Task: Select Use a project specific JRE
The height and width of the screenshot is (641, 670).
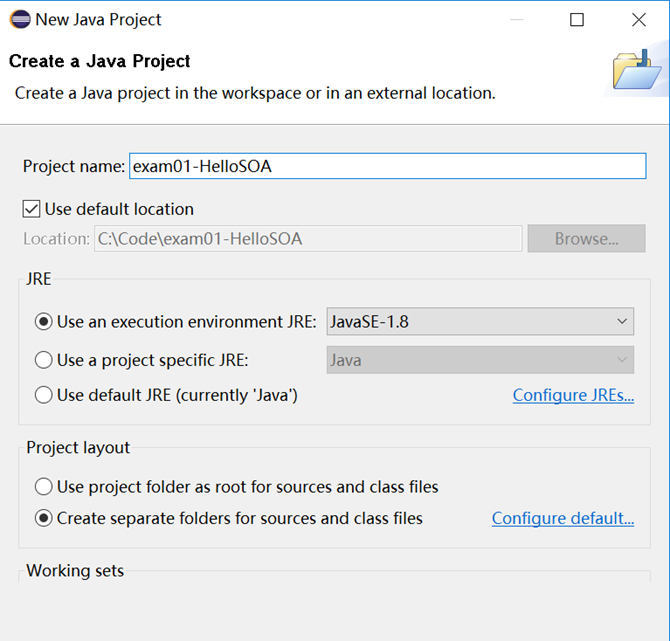Action: tap(43, 360)
